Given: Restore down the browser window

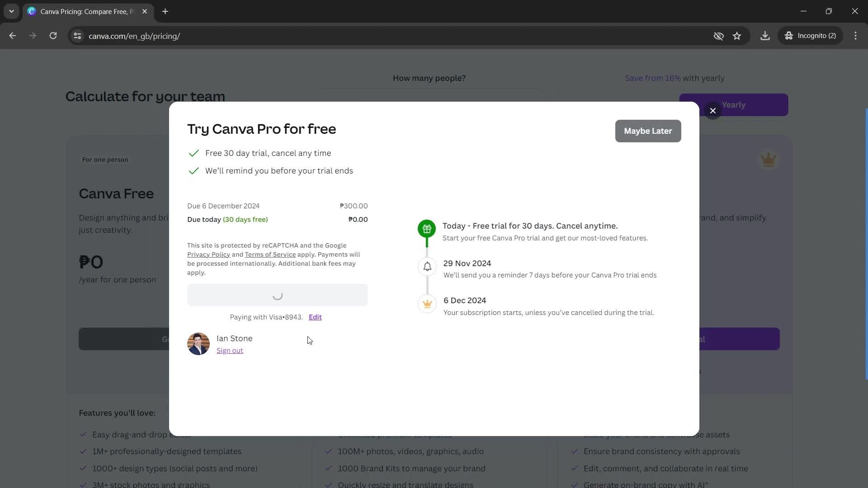Looking at the screenshot, I should pos(829,11).
